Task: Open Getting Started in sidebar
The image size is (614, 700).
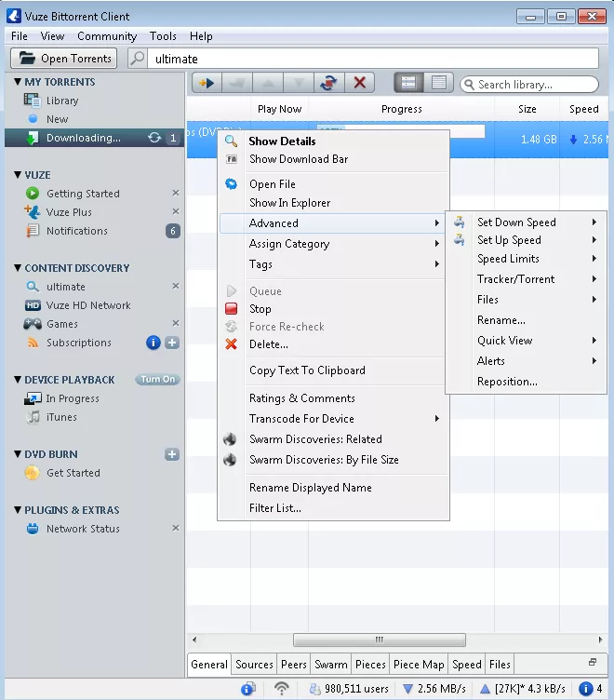Action: pos(83,194)
